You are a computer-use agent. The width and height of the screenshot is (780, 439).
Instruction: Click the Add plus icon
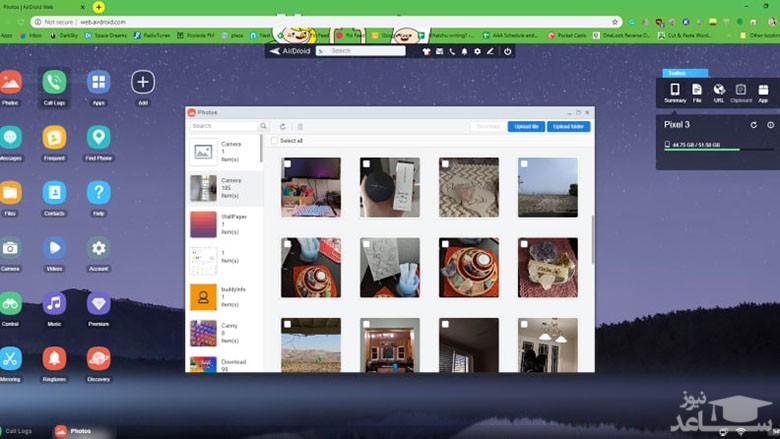tap(143, 82)
